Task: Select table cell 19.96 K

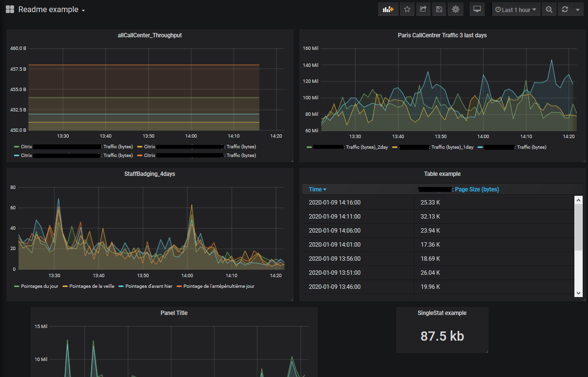Action: coord(430,287)
